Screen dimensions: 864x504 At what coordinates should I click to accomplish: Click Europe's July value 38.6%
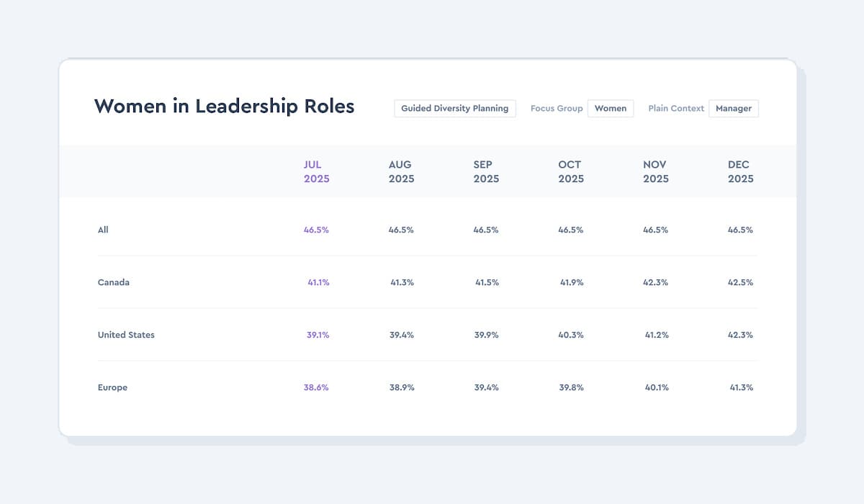pyautogui.click(x=317, y=387)
